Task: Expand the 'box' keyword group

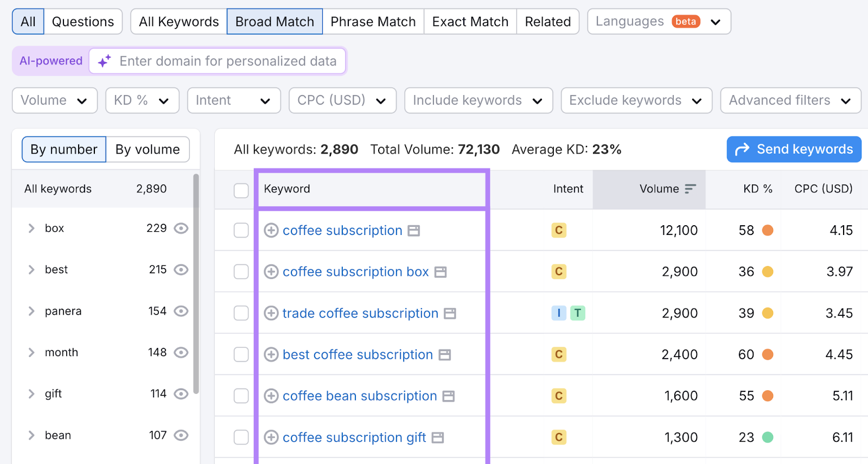Action: (31, 228)
